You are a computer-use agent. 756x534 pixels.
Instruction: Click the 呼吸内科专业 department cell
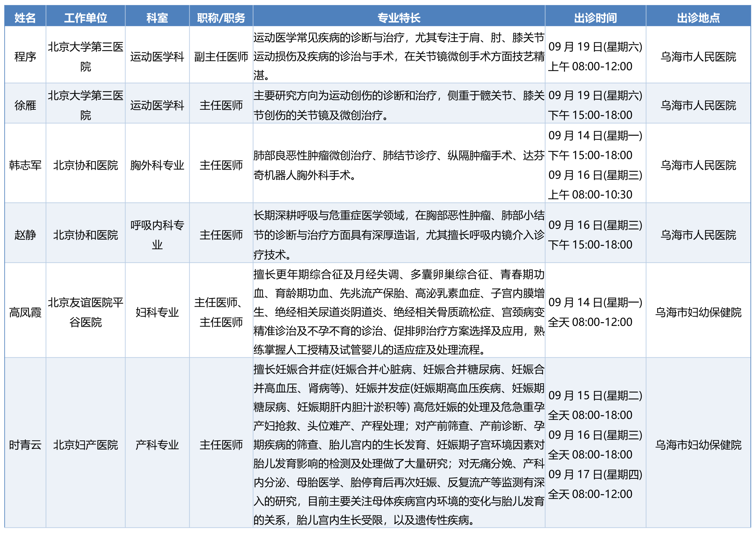tap(157, 235)
